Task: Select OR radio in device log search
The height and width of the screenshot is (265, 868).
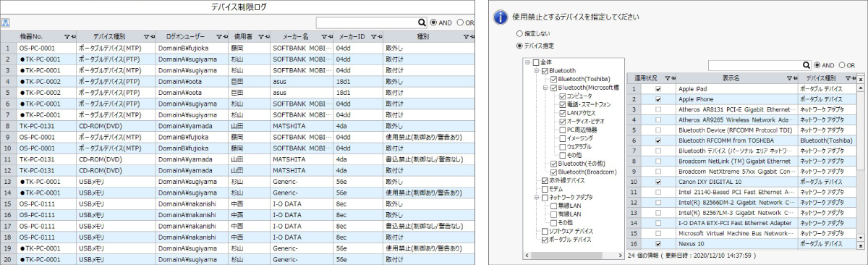Action: click(x=460, y=22)
